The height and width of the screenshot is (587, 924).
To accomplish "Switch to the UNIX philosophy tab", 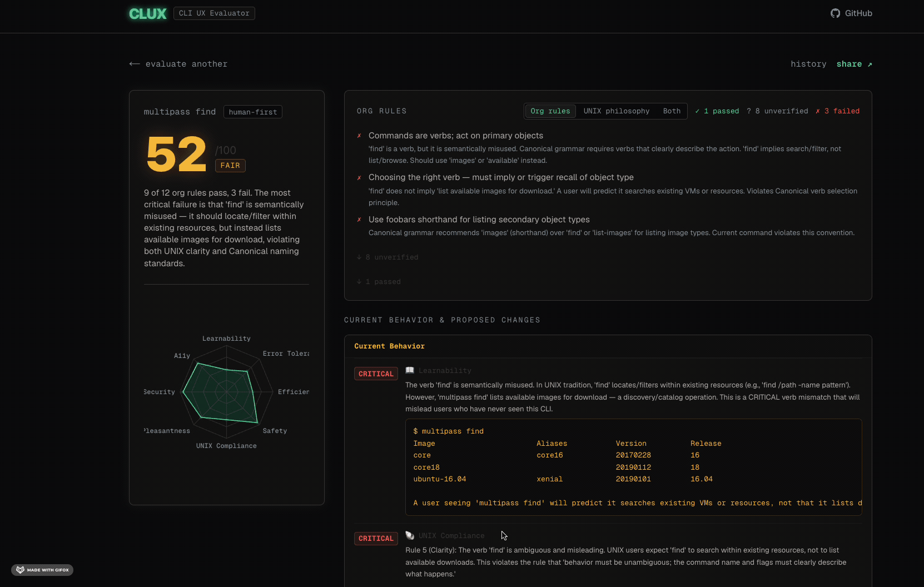I will tap(616, 111).
